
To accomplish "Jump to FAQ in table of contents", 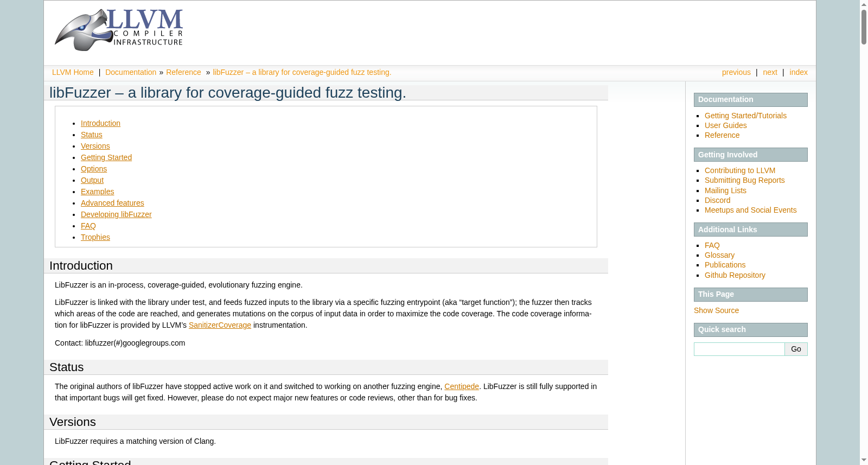I will [88, 226].
